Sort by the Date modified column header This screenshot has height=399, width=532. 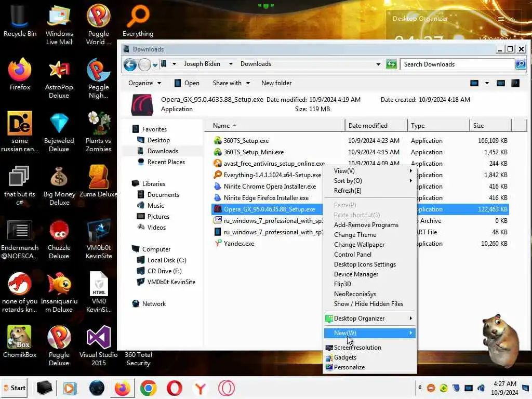point(376,126)
